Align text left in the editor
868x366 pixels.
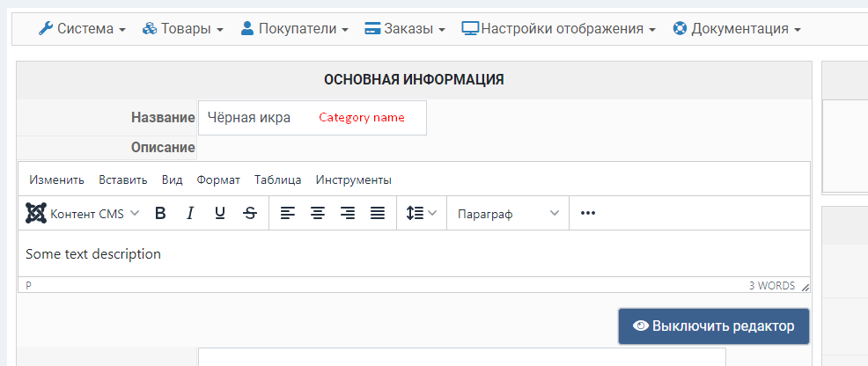(x=288, y=213)
